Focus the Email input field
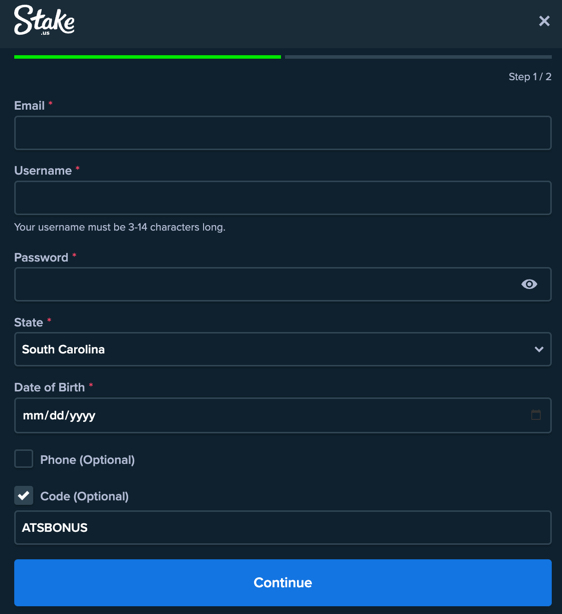Viewport: 562px width, 614px height. [283, 133]
